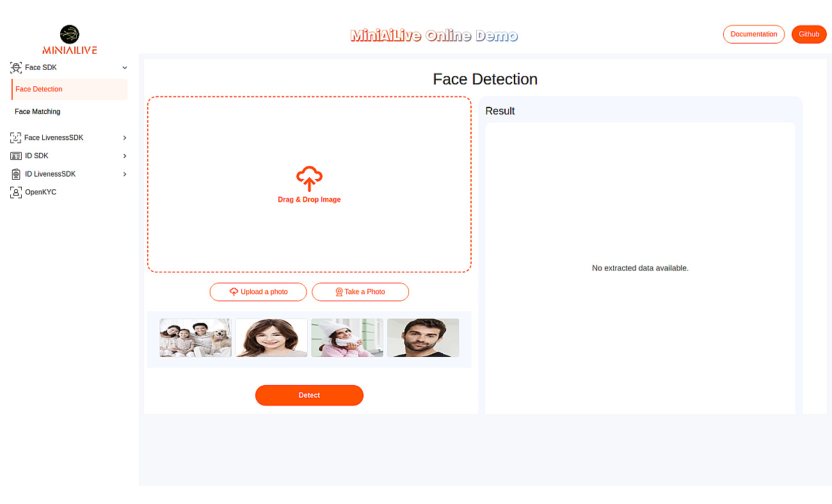Click the Face Detection page heading
Screen dimensions: 832x504
click(485, 79)
